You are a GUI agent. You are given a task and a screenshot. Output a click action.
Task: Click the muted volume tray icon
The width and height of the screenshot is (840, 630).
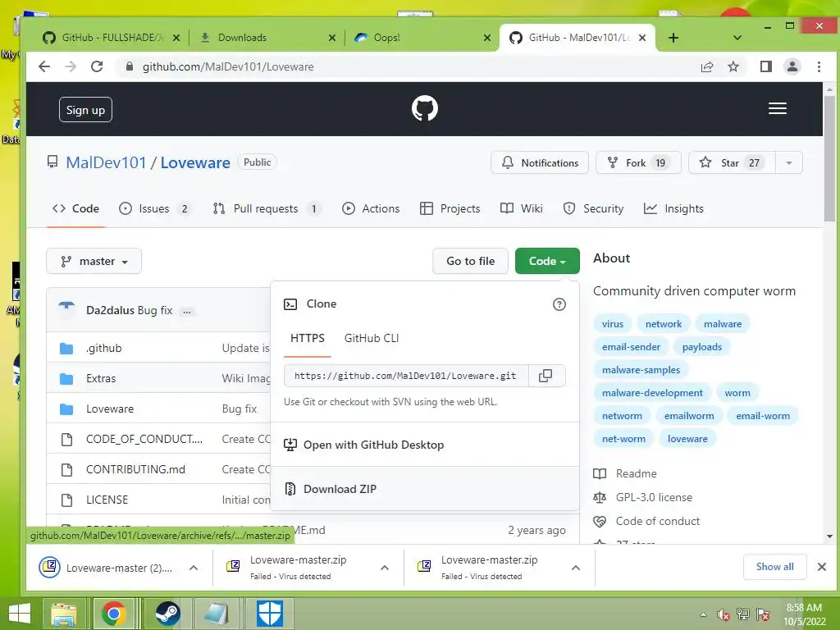coord(724,615)
